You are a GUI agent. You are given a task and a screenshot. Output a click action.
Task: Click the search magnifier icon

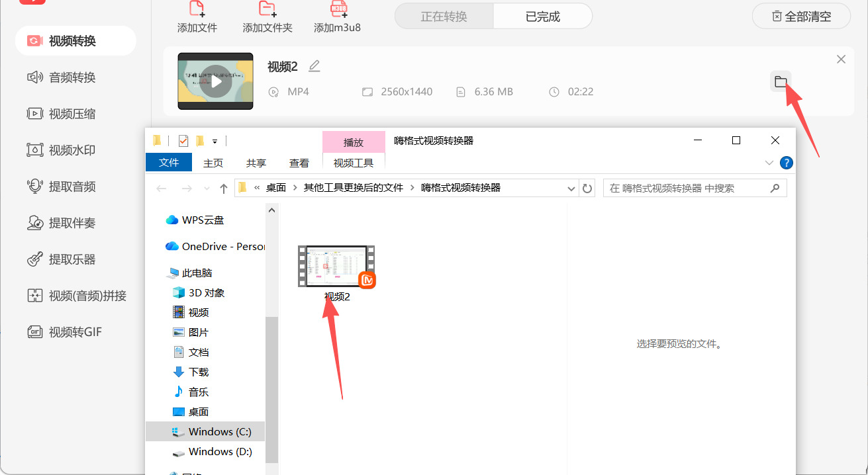coord(775,189)
